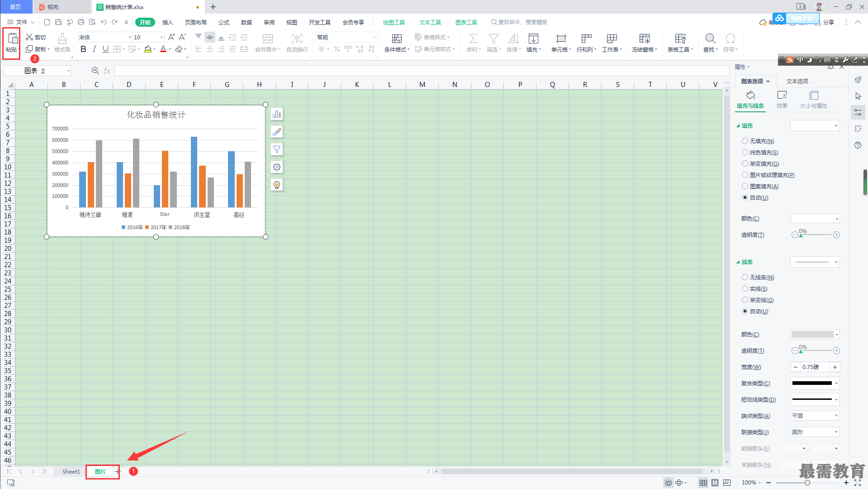Click the AutoSum (求和) icon
Image resolution: width=868 pixels, height=489 pixels.
(x=473, y=38)
